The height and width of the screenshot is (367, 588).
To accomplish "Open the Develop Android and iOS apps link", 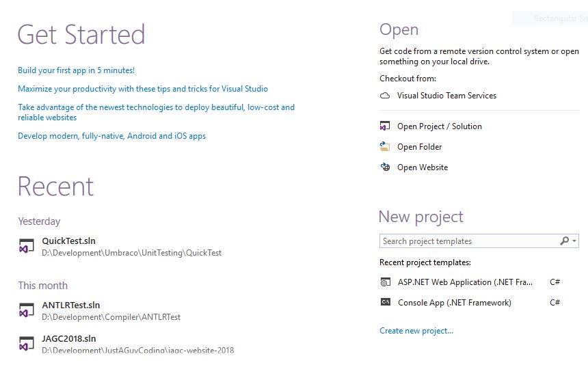I will 111,136.
